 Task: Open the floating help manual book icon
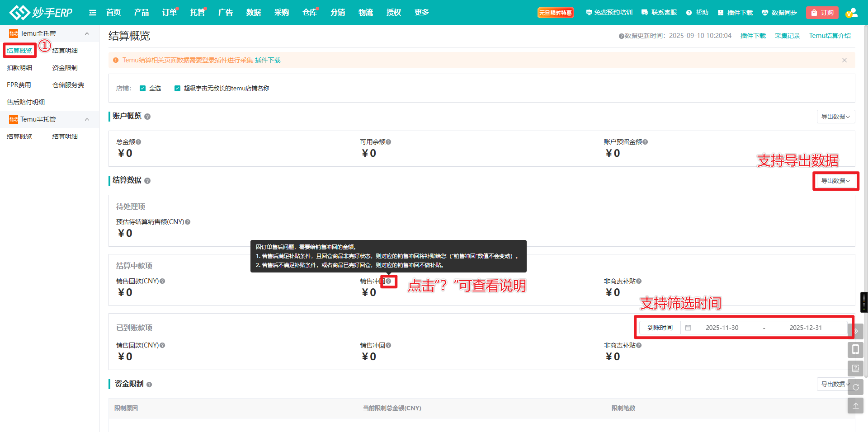click(x=855, y=368)
